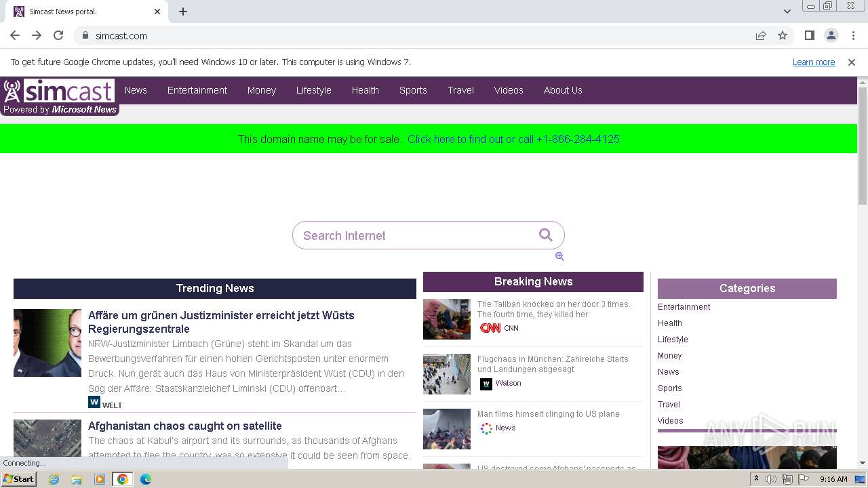Image resolution: width=868 pixels, height=488 pixels.
Task: Expand the tab search dropdown
Action: tap(787, 12)
